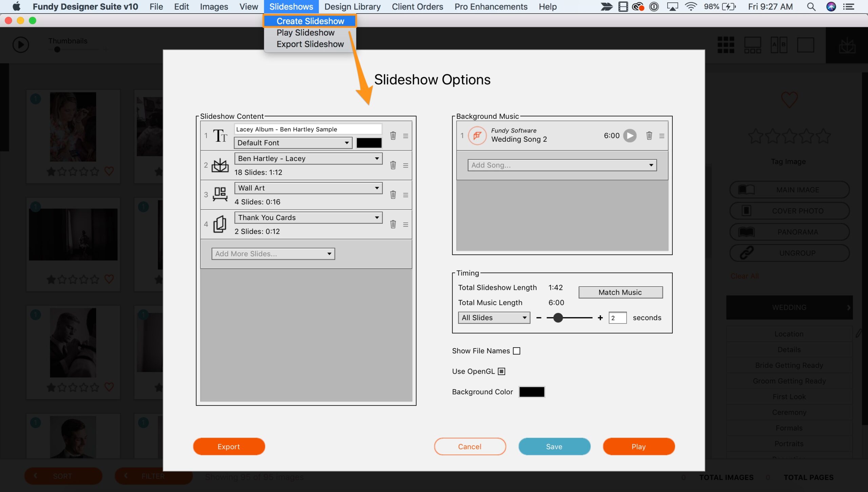Click the Match Music button
Viewport: 868px width, 492px height.
tap(620, 292)
